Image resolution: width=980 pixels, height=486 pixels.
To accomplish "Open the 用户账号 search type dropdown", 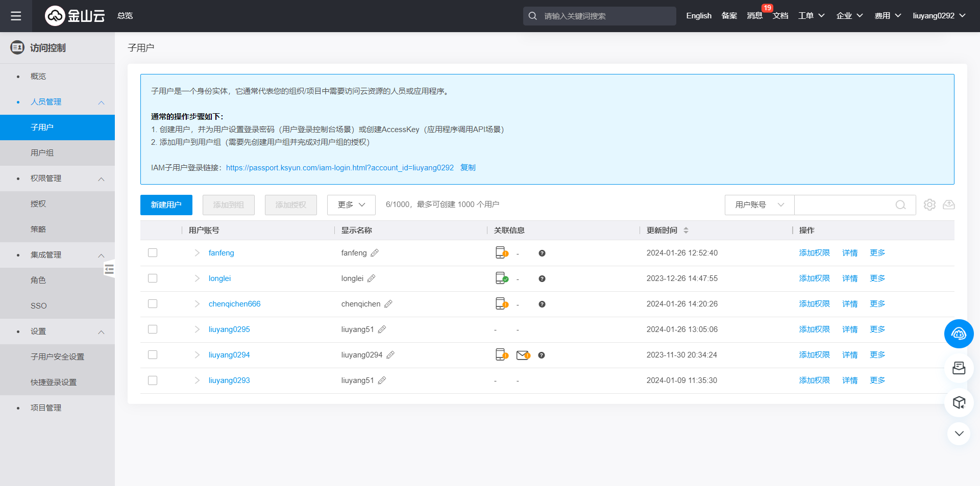I will click(759, 205).
